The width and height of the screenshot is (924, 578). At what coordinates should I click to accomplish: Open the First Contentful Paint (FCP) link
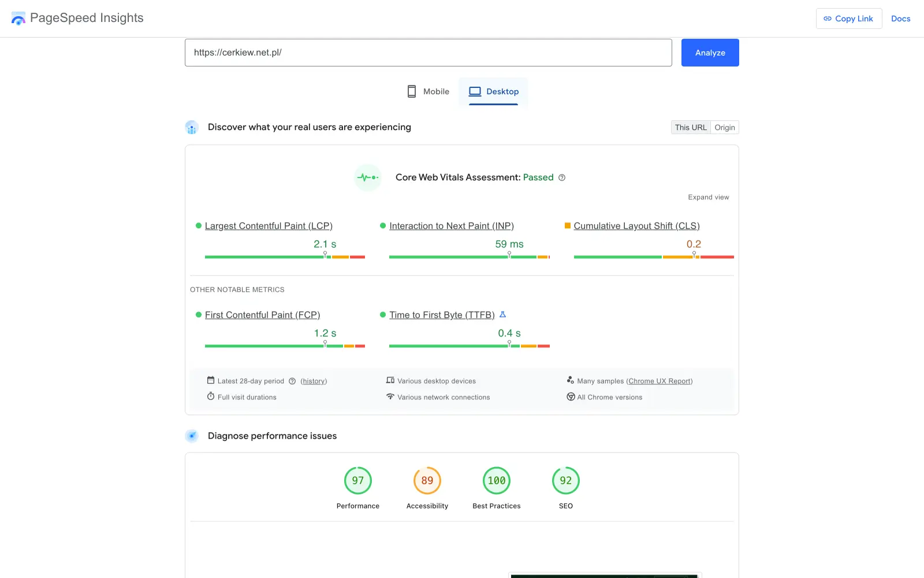point(262,315)
